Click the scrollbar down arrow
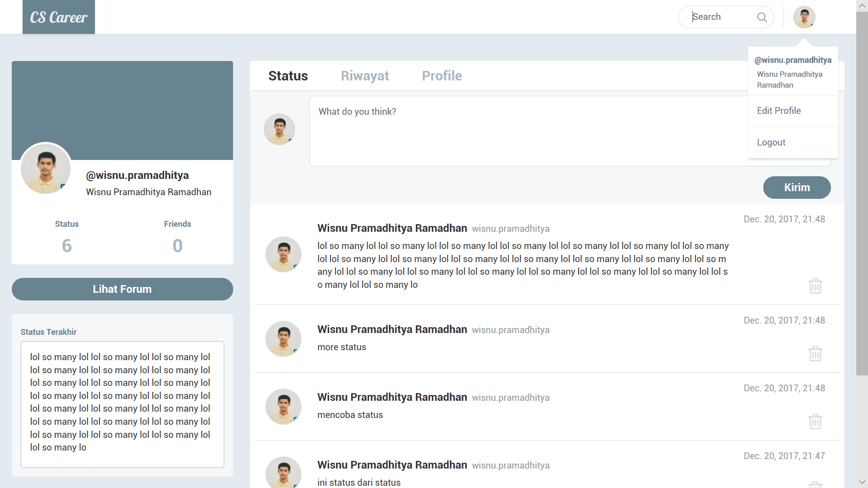The width and height of the screenshot is (868, 488). pos(862,482)
